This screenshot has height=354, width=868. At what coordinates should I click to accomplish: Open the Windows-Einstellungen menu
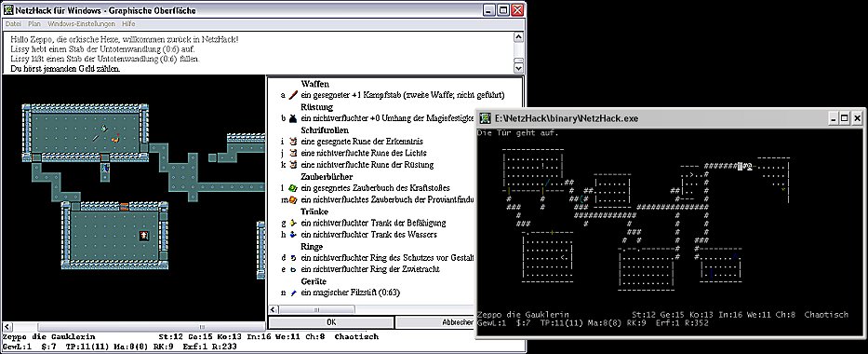click(81, 24)
